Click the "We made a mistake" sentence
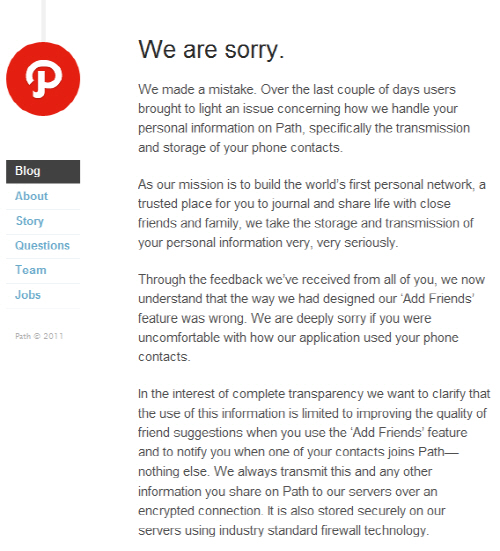Image resolution: width=500 pixels, height=551 pixels. click(x=197, y=90)
